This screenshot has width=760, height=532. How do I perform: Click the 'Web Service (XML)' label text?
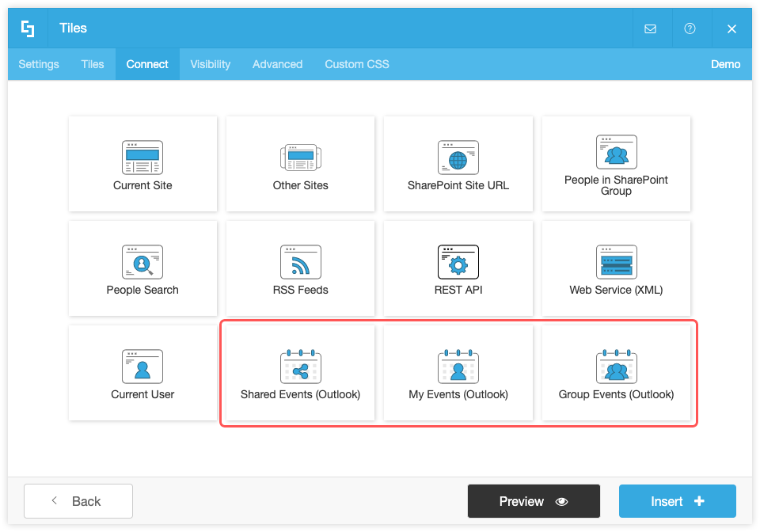pos(616,290)
